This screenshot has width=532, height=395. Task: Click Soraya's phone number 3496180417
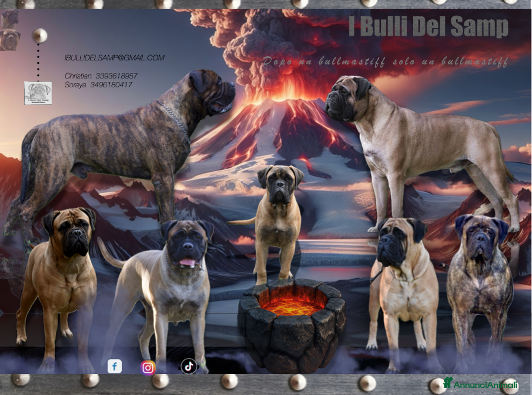(111, 85)
